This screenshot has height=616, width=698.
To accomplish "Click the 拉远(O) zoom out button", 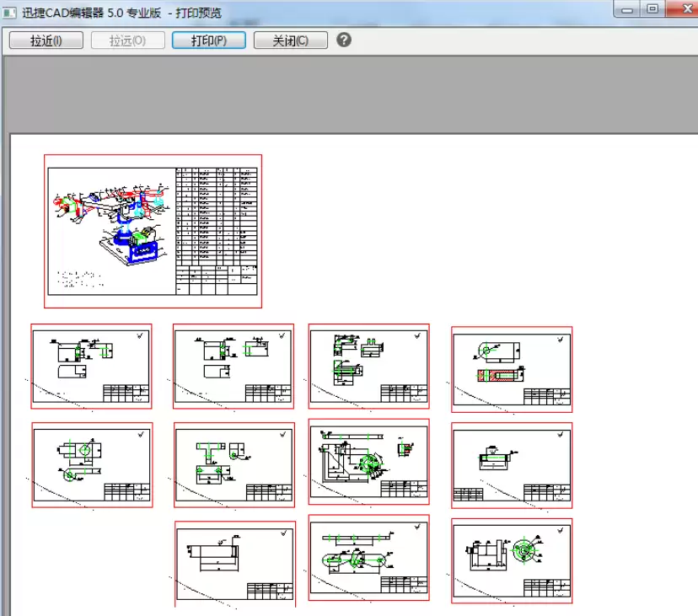I will pos(127,40).
